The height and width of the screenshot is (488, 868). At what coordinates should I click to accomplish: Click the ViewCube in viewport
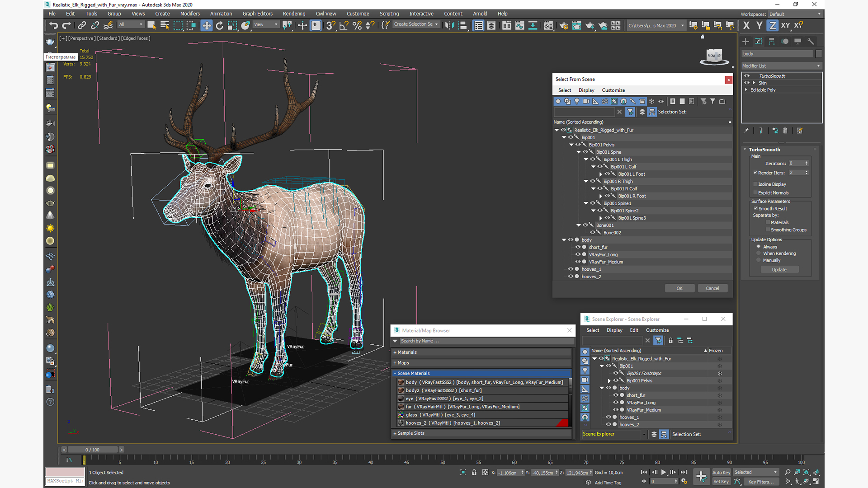pyautogui.click(x=714, y=56)
